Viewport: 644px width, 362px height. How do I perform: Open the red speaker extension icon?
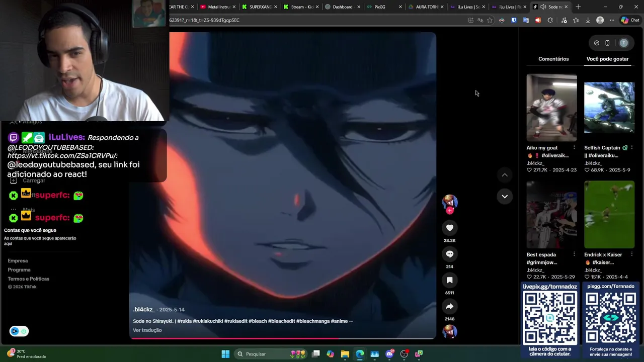point(538,20)
